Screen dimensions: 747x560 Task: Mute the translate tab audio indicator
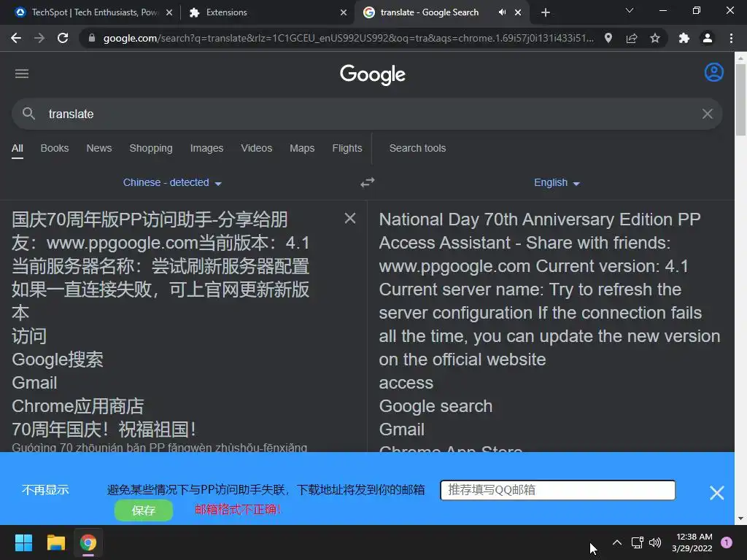pyautogui.click(x=502, y=12)
